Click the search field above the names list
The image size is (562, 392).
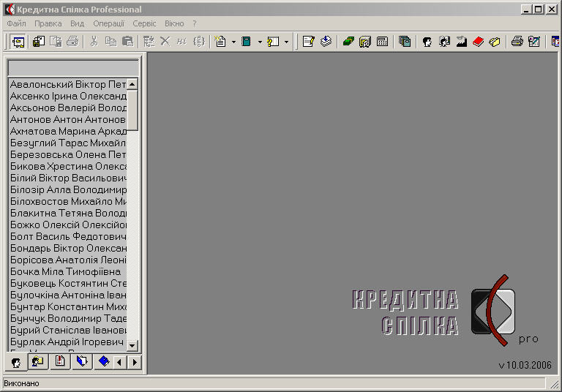click(x=73, y=68)
